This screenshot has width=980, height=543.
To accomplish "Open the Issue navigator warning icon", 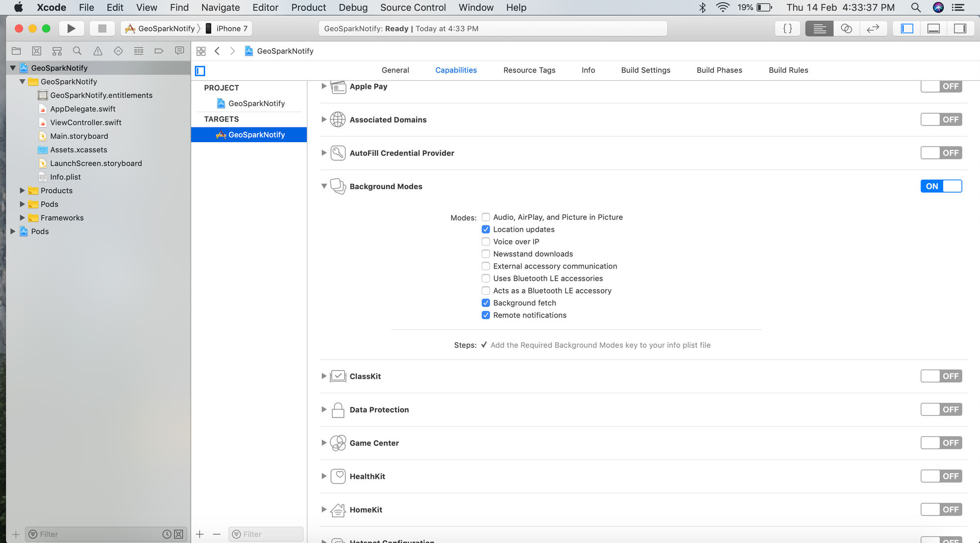I will pyautogui.click(x=98, y=51).
